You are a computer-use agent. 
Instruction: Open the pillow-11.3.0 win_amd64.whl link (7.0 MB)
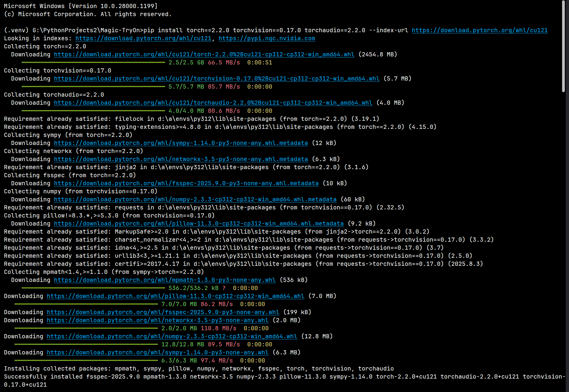click(x=175, y=296)
